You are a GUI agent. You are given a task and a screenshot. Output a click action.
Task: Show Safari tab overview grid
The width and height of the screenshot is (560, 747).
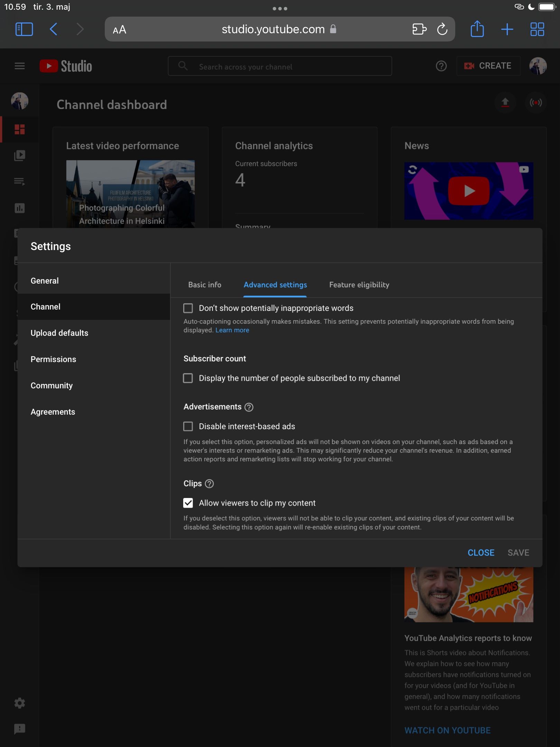(x=537, y=29)
